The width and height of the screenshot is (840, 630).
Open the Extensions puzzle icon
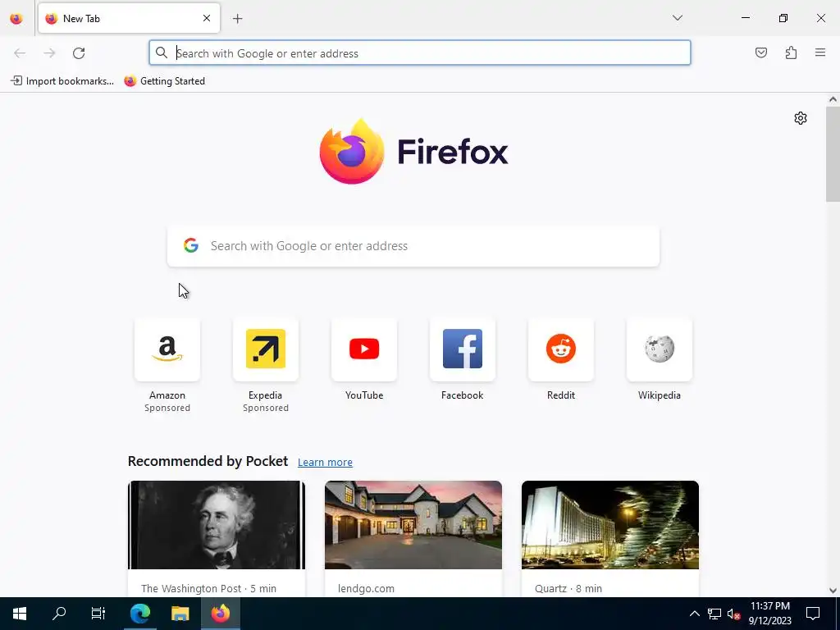point(791,52)
